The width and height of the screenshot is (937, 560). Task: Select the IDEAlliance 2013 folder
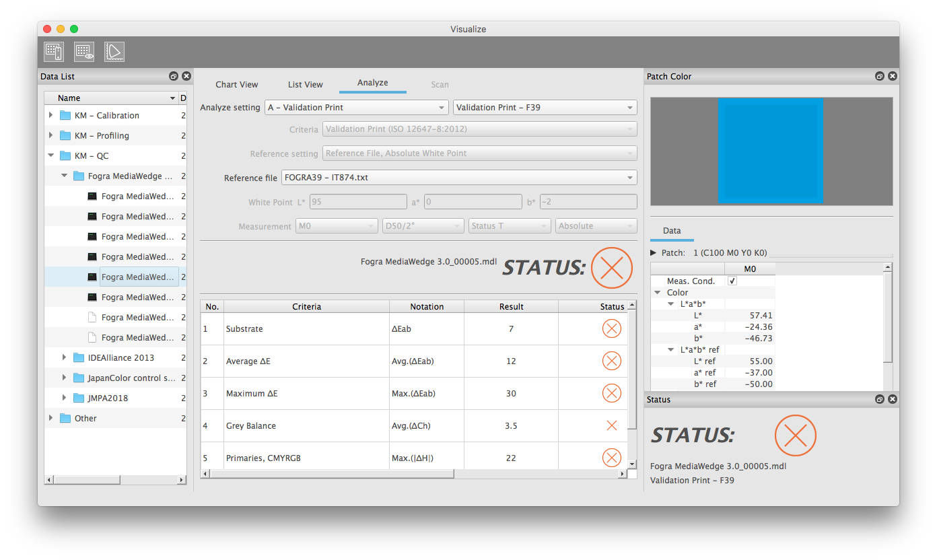tap(120, 358)
